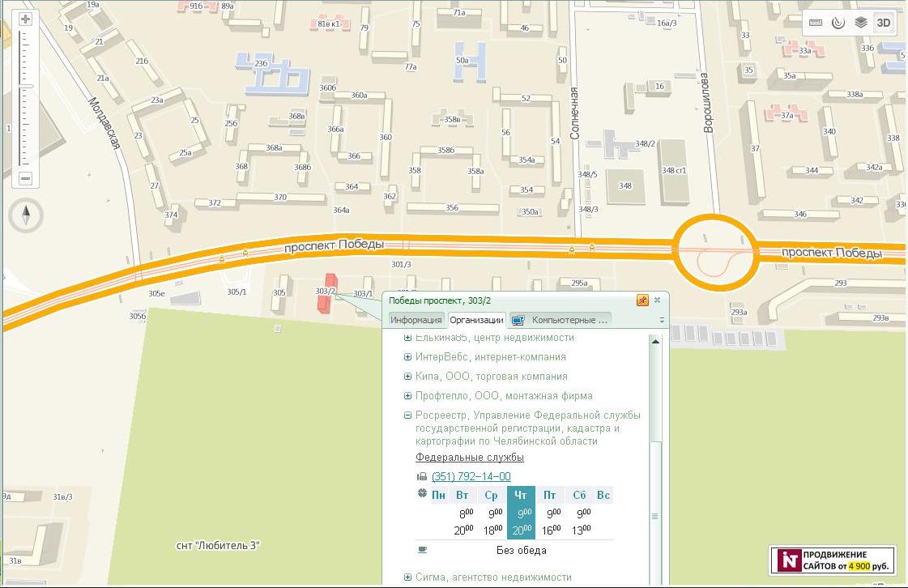Toggle the 3D map view

click(884, 23)
